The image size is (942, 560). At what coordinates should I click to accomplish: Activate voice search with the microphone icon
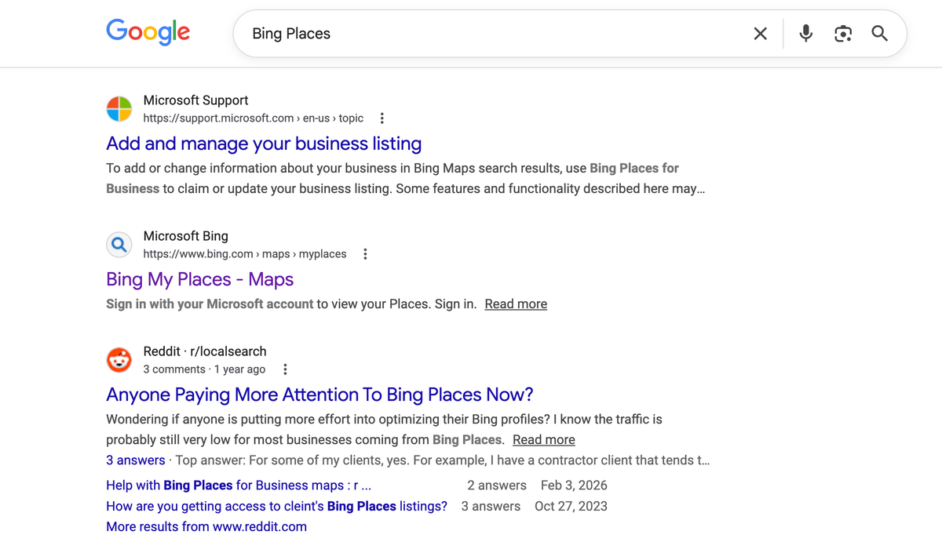tap(805, 33)
